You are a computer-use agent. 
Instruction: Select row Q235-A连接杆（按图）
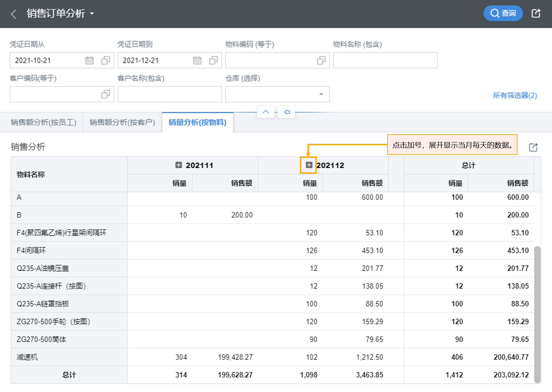coord(273,286)
